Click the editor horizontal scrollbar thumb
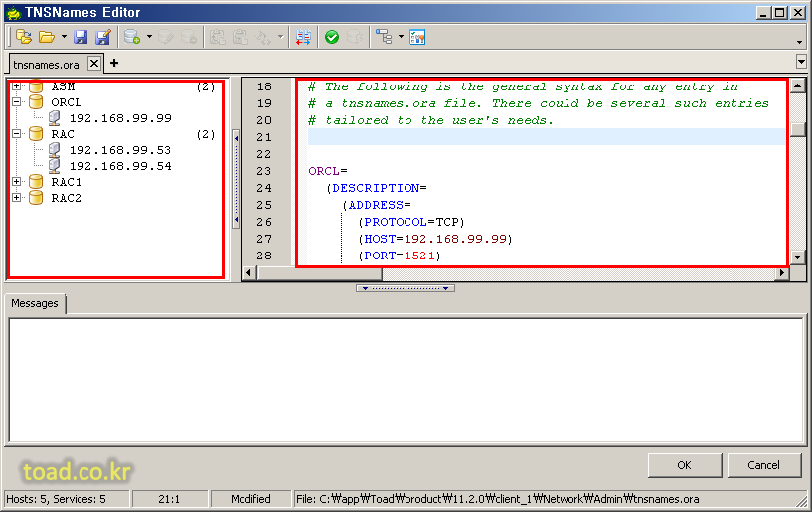The width and height of the screenshot is (812, 512). [319, 272]
